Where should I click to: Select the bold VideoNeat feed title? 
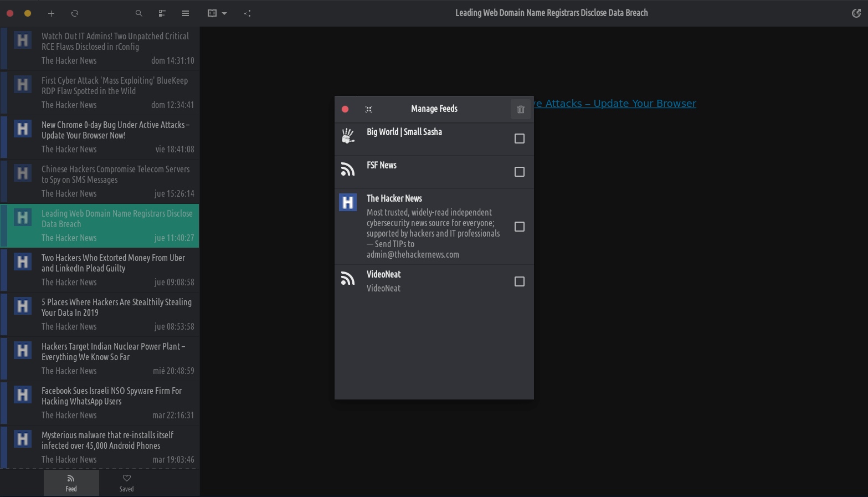tap(383, 274)
